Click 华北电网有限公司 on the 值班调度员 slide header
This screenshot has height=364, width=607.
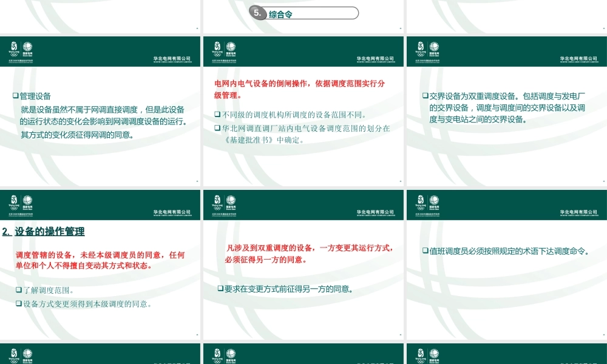(x=578, y=212)
